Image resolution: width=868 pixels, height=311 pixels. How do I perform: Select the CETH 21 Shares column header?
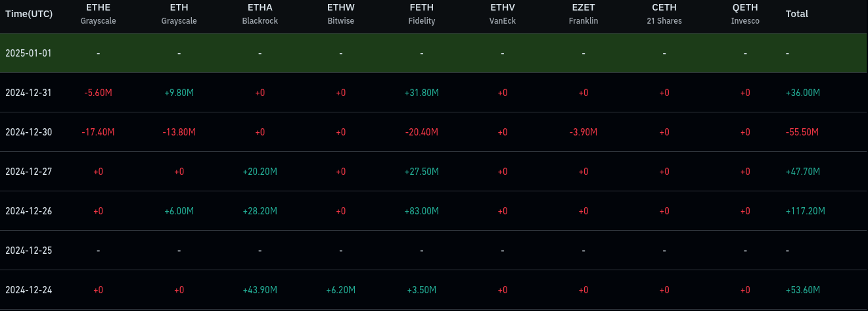coord(664,14)
